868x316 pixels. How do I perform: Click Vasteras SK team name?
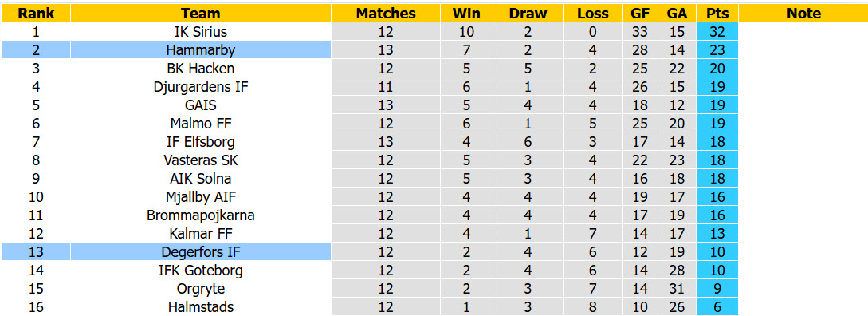click(x=200, y=160)
